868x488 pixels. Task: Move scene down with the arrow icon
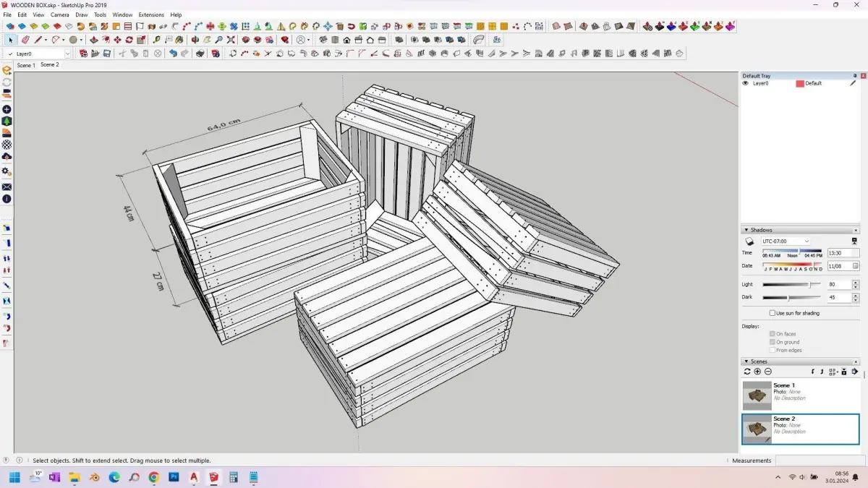[x=813, y=372]
